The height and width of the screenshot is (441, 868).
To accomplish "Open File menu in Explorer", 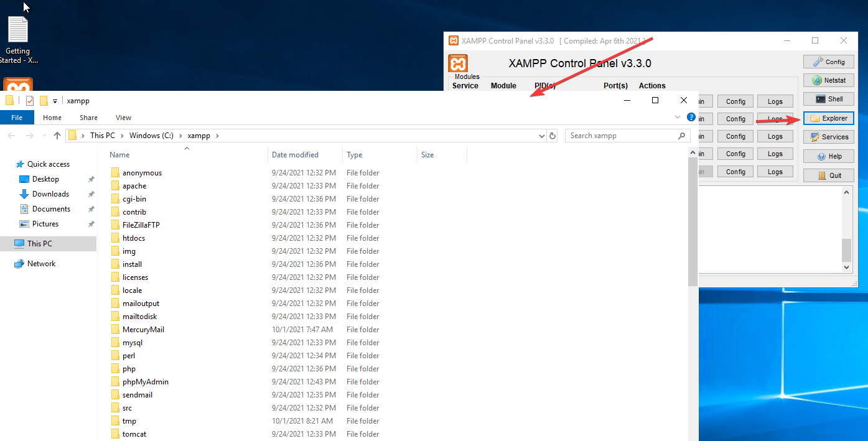I will coord(17,118).
